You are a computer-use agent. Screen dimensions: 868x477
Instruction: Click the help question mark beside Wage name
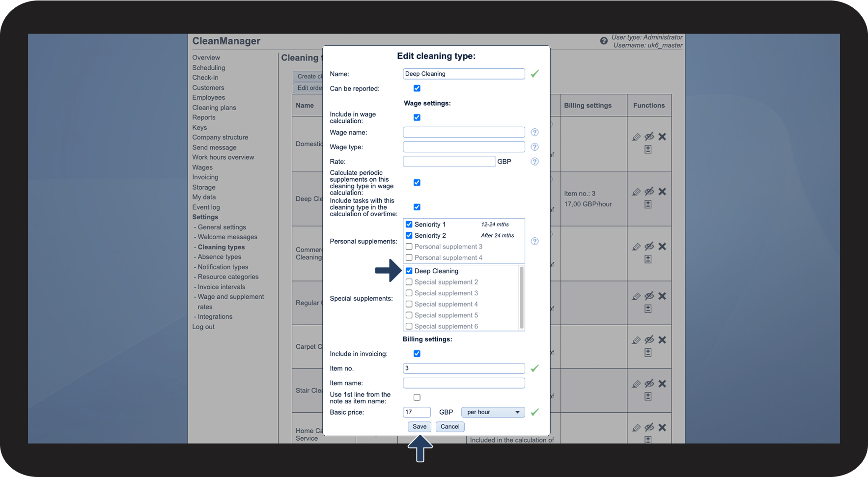[534, 132]
